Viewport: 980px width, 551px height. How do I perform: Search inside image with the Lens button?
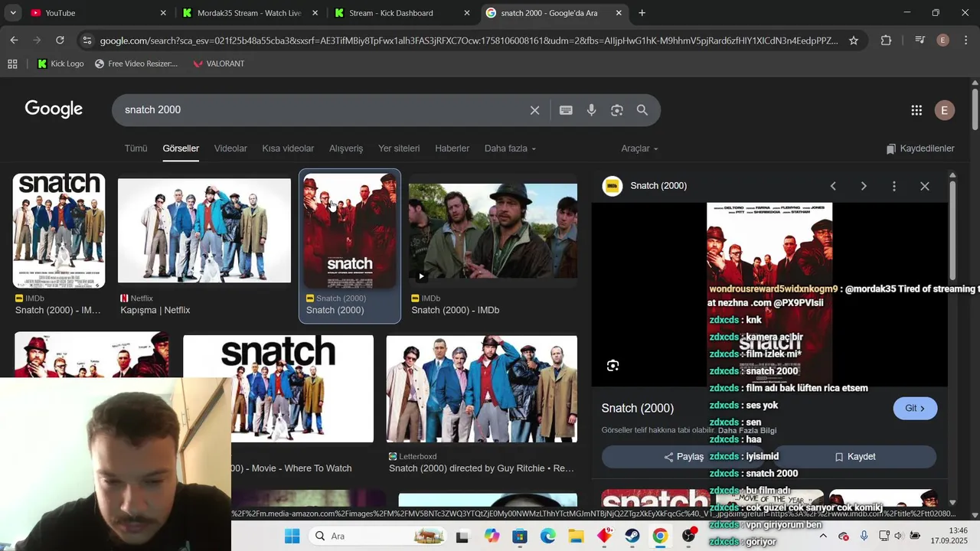tap(613, 366)
